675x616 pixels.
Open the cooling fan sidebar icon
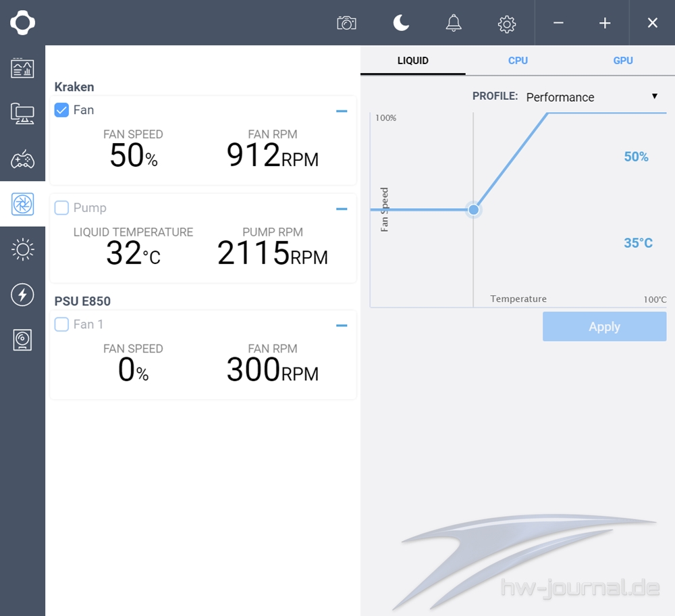click(x=22, y=204)
